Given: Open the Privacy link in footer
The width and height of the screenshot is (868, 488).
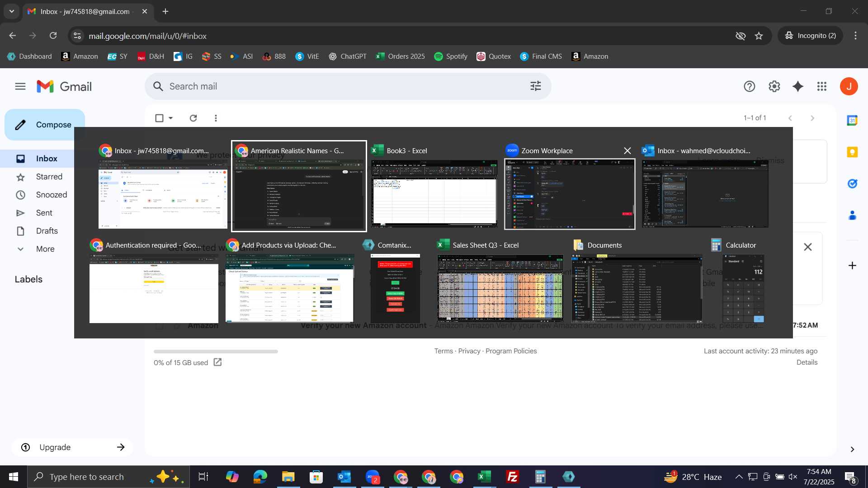Looking at the screenshot, I should point(469,351).
